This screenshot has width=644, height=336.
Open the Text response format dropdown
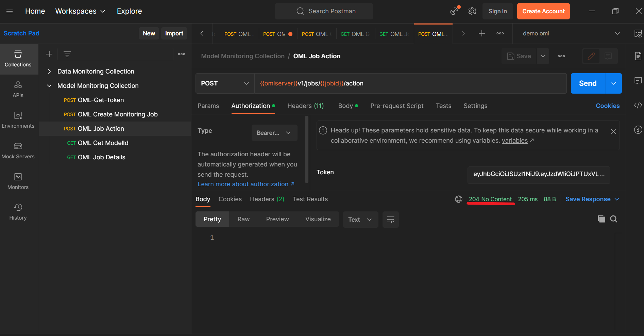coord(360,220)
